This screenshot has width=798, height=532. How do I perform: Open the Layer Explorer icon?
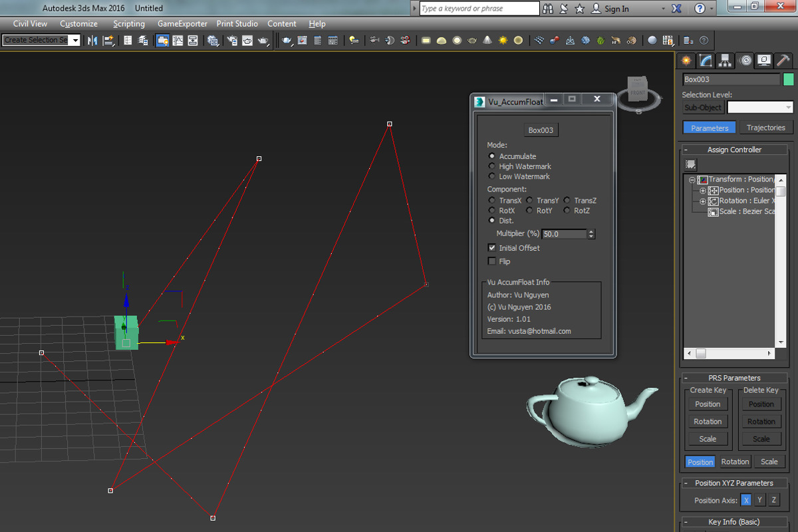tap(143, 41)
